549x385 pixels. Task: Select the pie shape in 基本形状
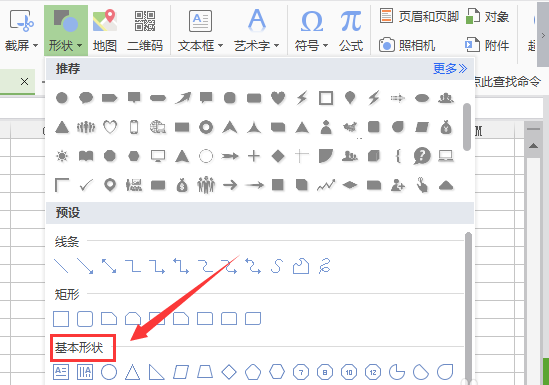pyautogui.click(x=397, y=372)
